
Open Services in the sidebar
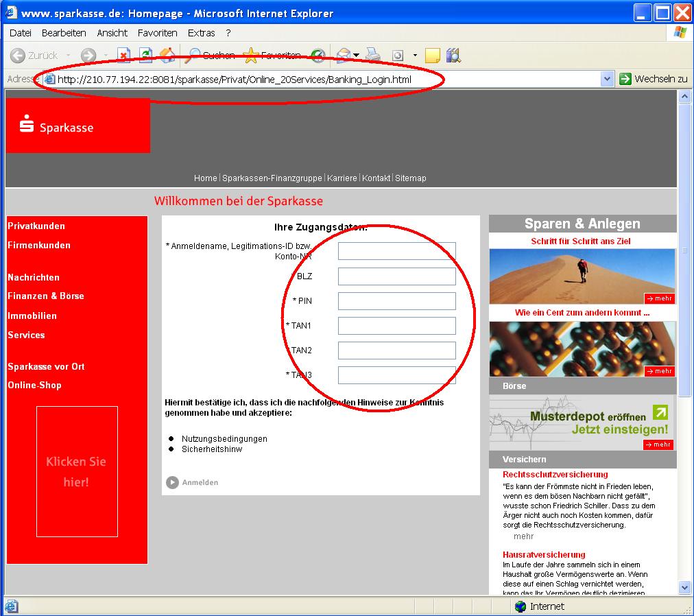click(x=26, y=335)
